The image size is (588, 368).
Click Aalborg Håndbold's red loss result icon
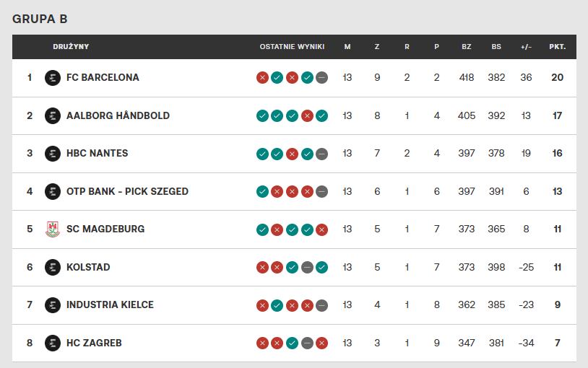pyautogui.click(x=307, y=115)
